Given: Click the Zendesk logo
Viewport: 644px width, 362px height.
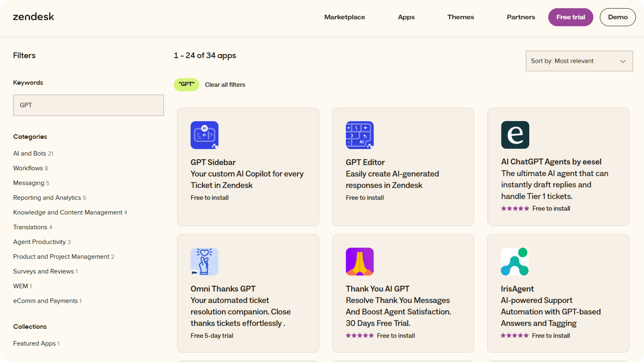Looking at the screenshot, I should (33, 17).
